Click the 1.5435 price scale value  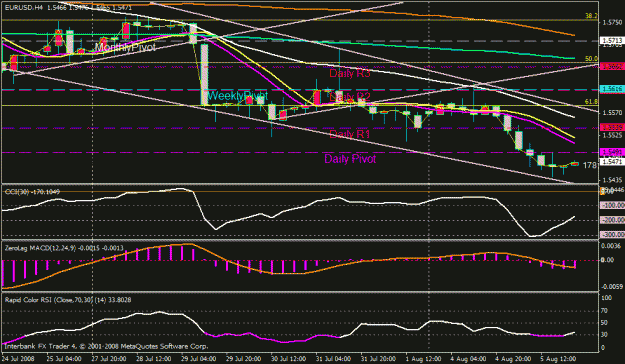[x=612, y=180]
